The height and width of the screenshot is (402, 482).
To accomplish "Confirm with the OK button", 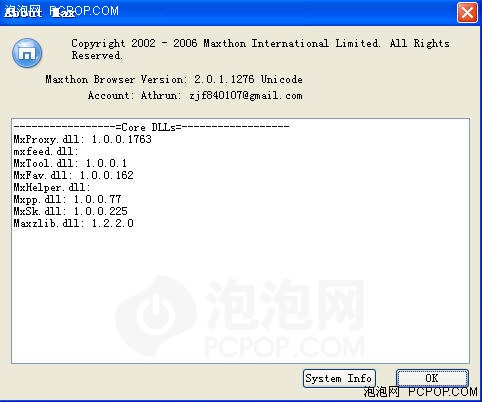I will tap(432, 378).
